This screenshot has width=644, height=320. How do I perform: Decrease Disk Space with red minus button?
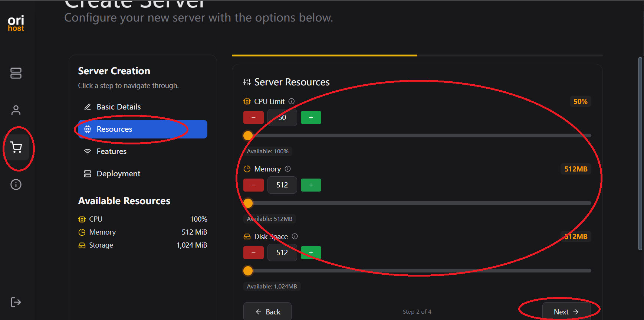[253, 253]
